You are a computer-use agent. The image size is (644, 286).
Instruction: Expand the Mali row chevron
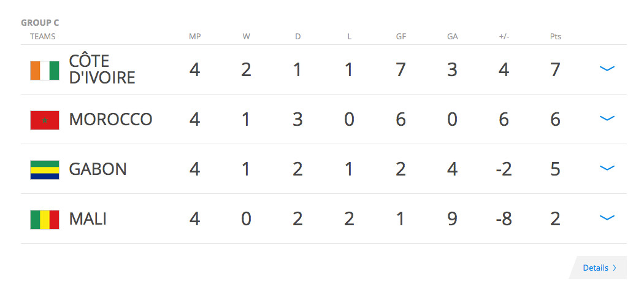(x=607, y=218)
